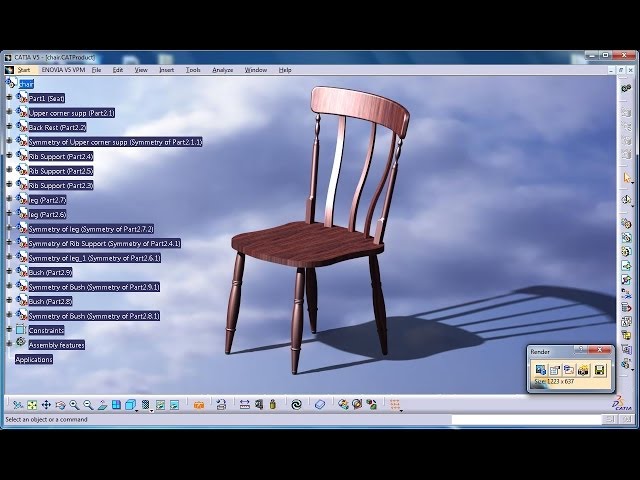Click the 'Size: 1223 x 637' render text

click(554, 382)
